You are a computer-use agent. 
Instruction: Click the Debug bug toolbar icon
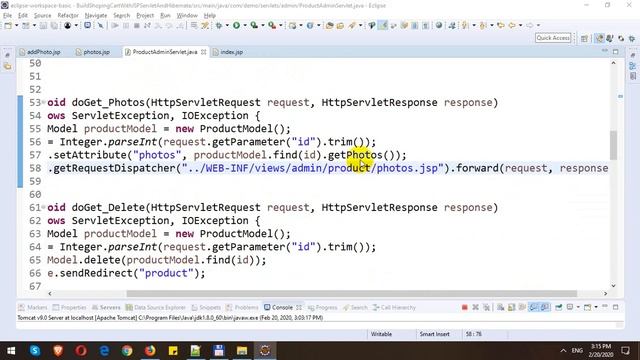pyautogui.click(x=219, y=25)
